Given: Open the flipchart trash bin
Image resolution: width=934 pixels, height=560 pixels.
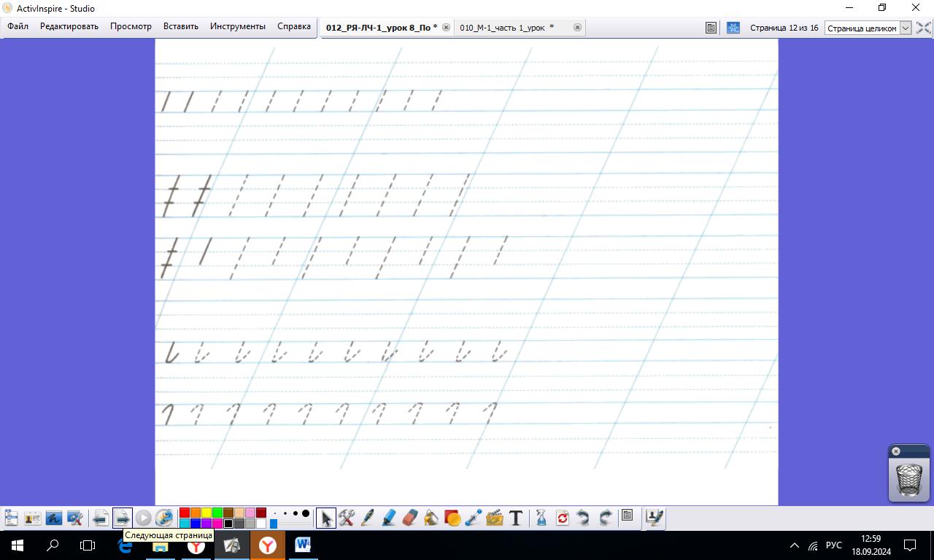Looking at the screenshot, I should point(908,479).
